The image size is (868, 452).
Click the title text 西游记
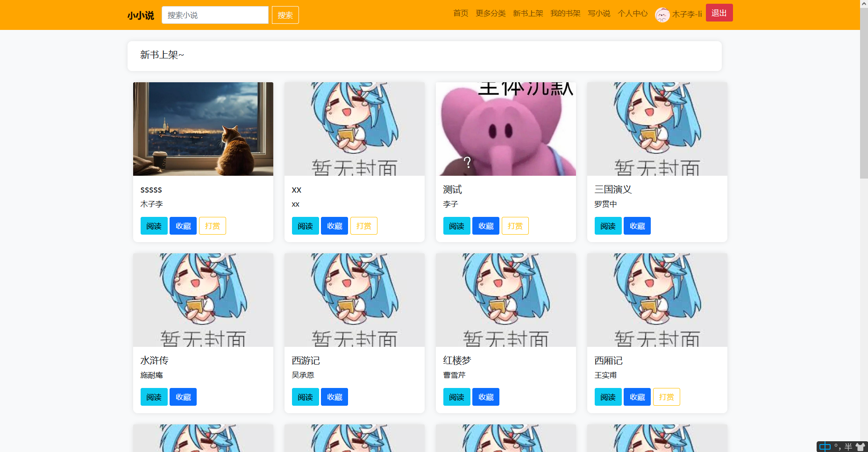pyautogui.click(x=306, y=360)
